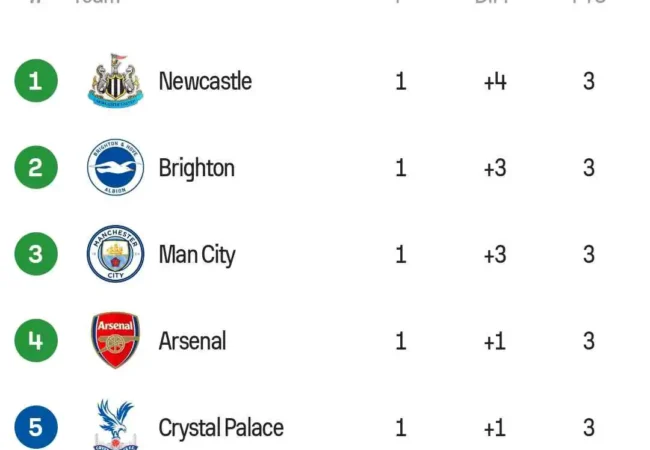Open the Manchester City badge

point(115,254)
